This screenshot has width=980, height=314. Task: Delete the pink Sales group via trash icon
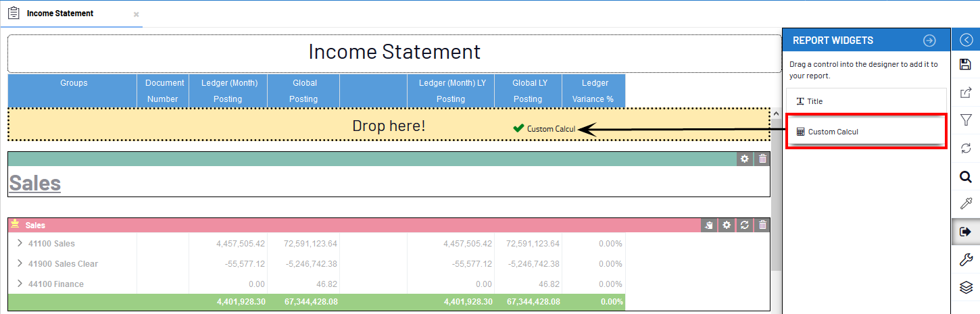(762, 226)
